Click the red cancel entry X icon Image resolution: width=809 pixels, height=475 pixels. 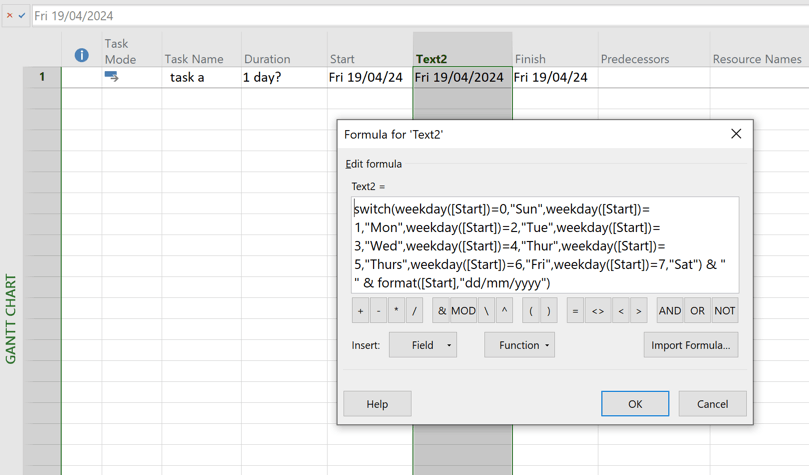(9, 15)
